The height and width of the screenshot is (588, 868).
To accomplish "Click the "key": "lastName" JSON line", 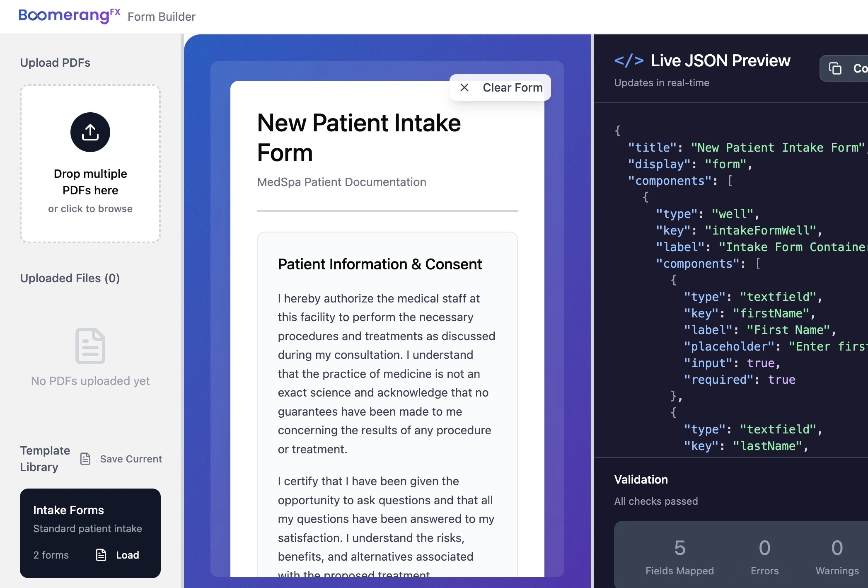I will (746, 446).
